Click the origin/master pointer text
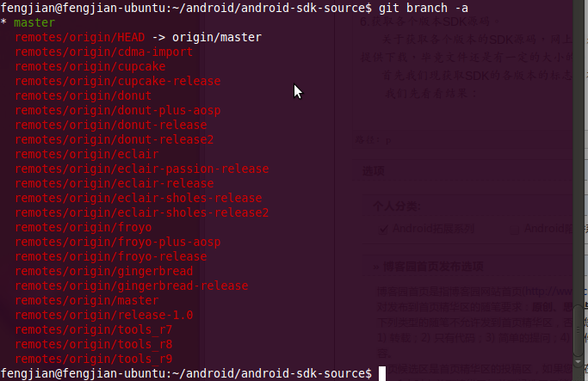 point(216,38)
